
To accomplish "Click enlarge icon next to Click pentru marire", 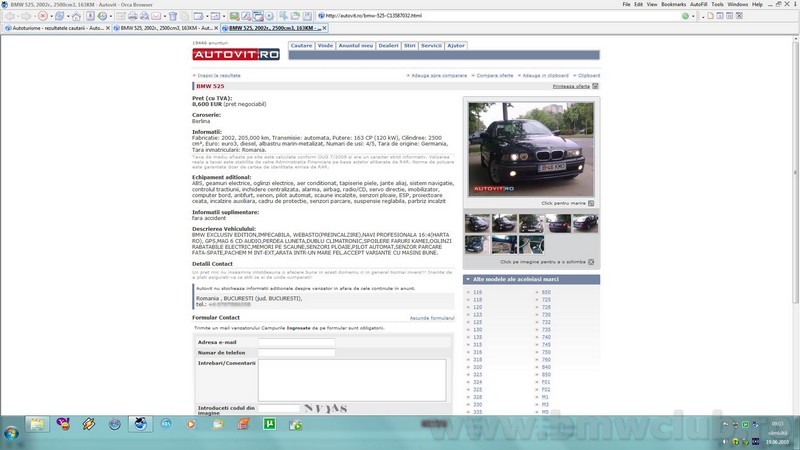I will (591, 203).
